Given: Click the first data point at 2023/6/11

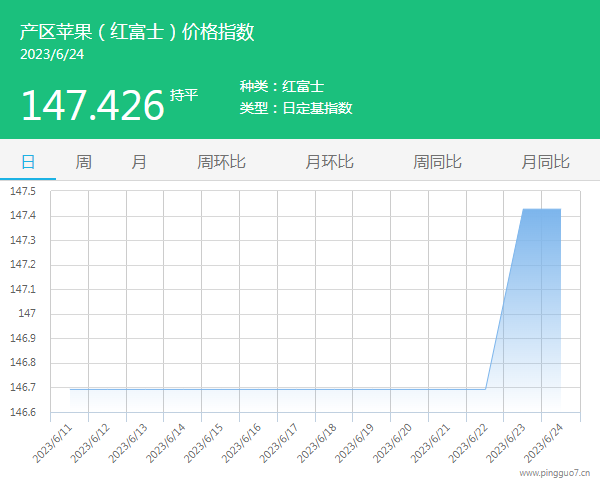Looking at the screenshot, I should [70, 389].
